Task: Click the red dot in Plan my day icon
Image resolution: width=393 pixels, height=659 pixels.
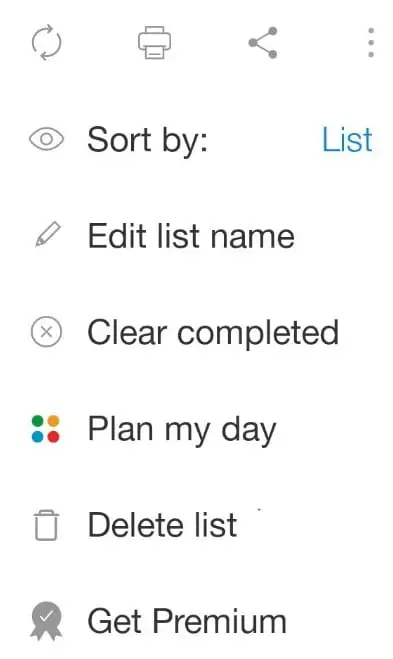Action: pyautogui.click(x=53, y=437)
